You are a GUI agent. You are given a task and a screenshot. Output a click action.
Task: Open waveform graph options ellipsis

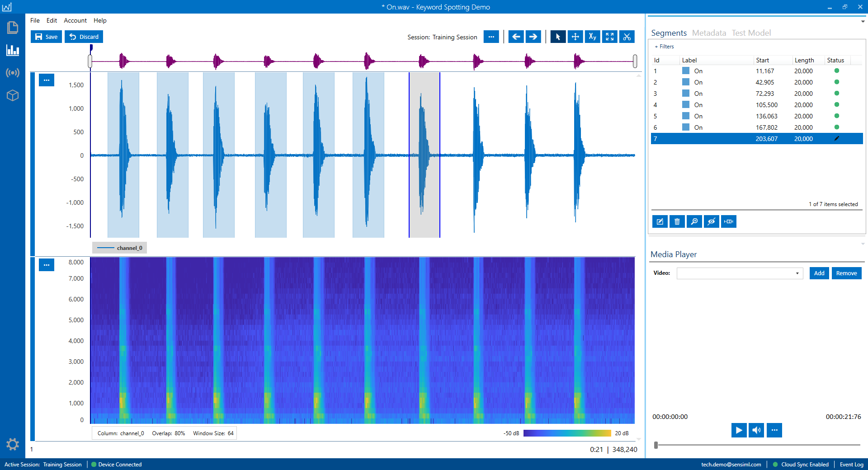point(47,80)
